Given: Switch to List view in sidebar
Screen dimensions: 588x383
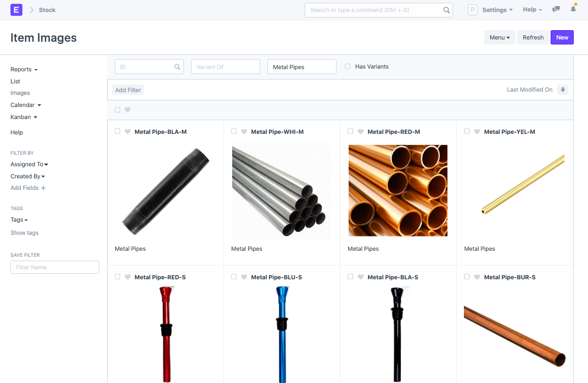Looking at the screenshot, I should click(15, 81).
